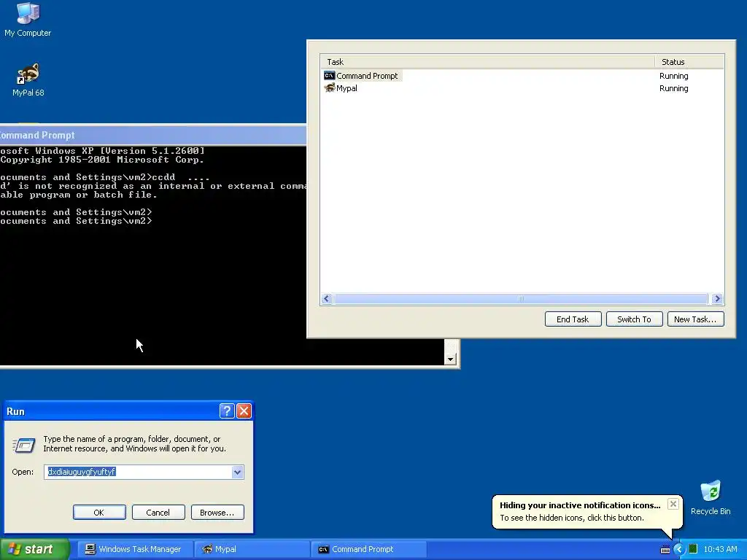Select the MyPal 68 desktop shortcut
Viewport: 747px width, 560px height.
pyautogui.click(x=28, y=80)
